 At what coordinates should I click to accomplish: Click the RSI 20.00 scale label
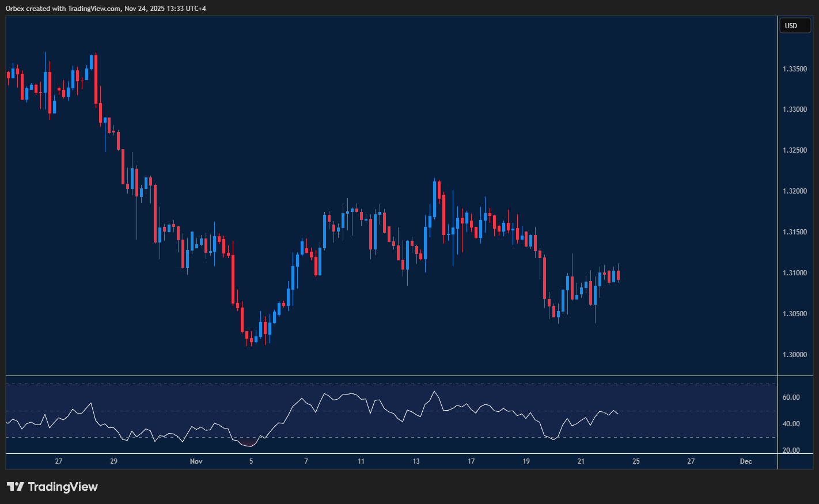pos(791,450)
